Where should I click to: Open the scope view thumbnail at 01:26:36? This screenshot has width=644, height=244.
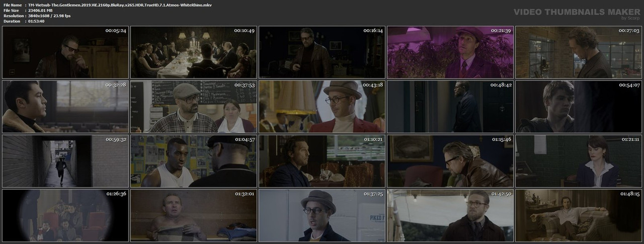(65, 215)
